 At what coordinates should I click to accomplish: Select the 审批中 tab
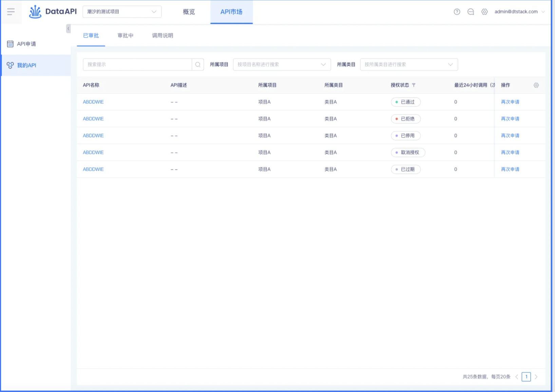[x=126, y=36]
